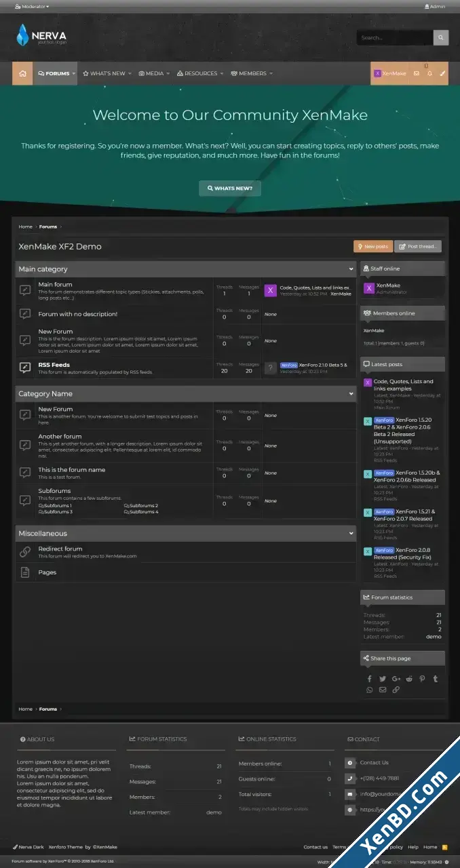Share this page on Twitter

[x=383, y=678]
